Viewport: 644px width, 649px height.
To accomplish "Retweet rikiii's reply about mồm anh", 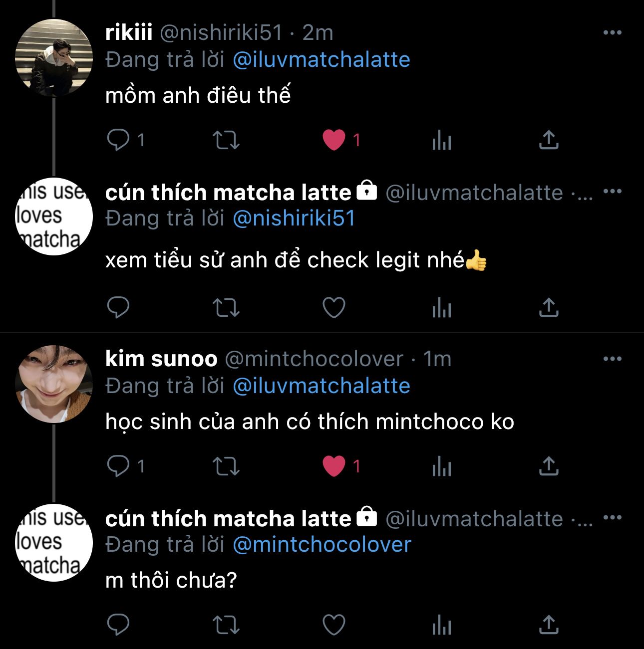I will coord(226,140).
